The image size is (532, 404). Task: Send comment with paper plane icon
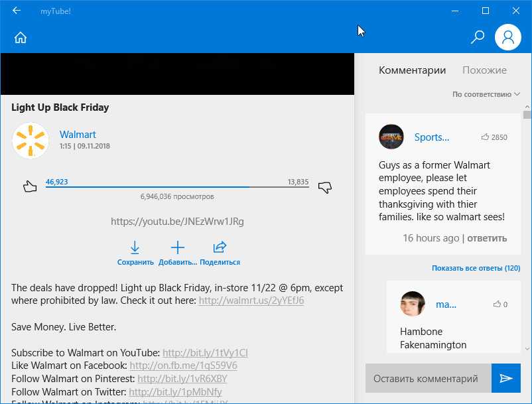[506, 378]
